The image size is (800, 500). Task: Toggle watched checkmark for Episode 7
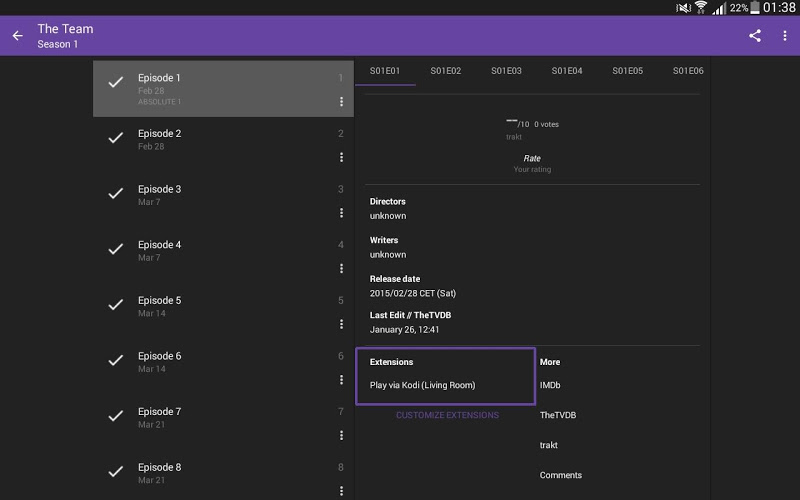[x=116, y=417]
